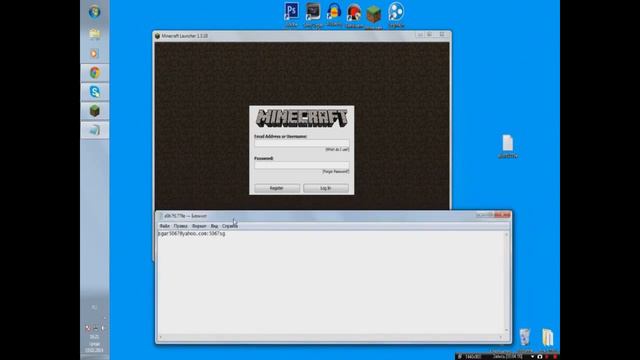Click the Windows Start orb in the taskbar
This screenshot has height=360, width=640.
[95, 12]
